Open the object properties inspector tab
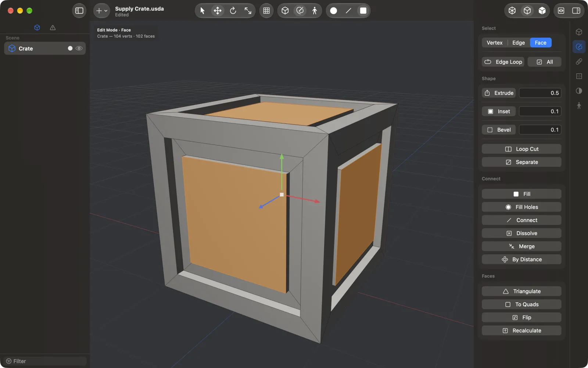The image size is (588, 368). [579, 32]
